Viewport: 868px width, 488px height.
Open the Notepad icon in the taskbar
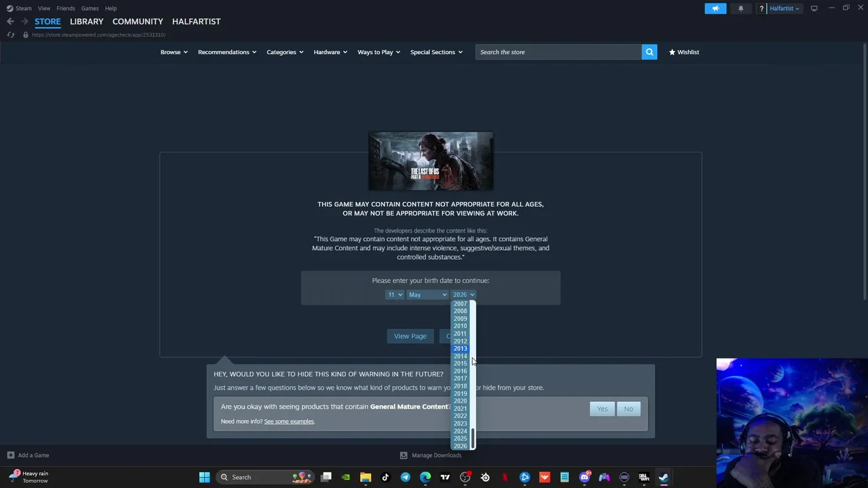point(564,477)
